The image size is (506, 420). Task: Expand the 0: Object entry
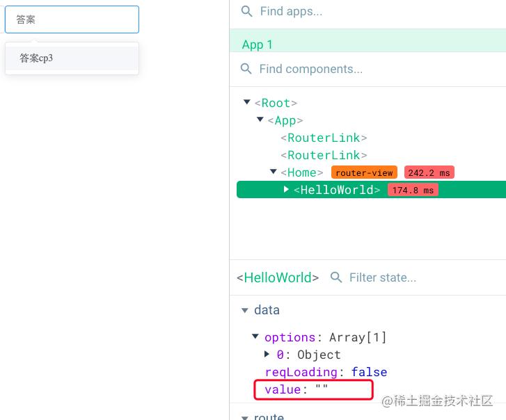(x=267, y=354)
